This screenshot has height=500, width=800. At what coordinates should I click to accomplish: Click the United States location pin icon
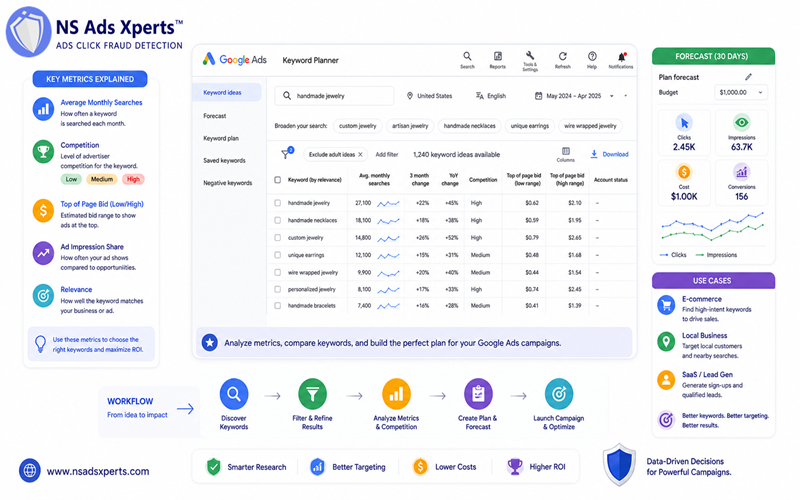409,96
